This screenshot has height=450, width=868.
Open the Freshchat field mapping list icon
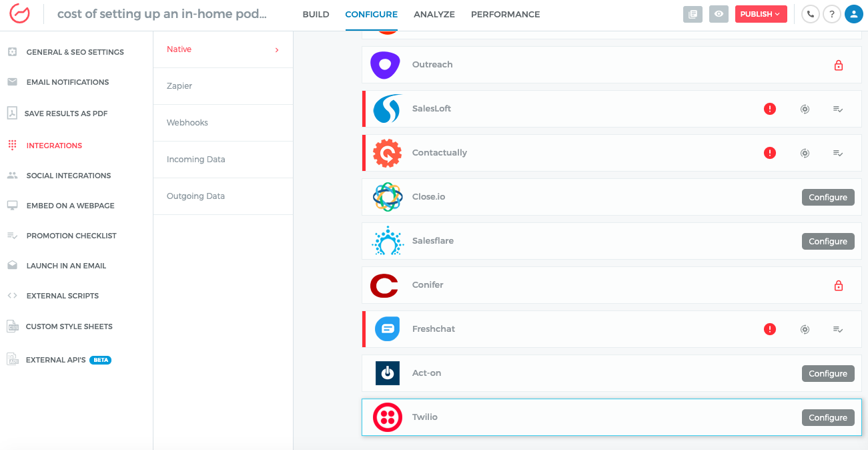coord(838,329)
